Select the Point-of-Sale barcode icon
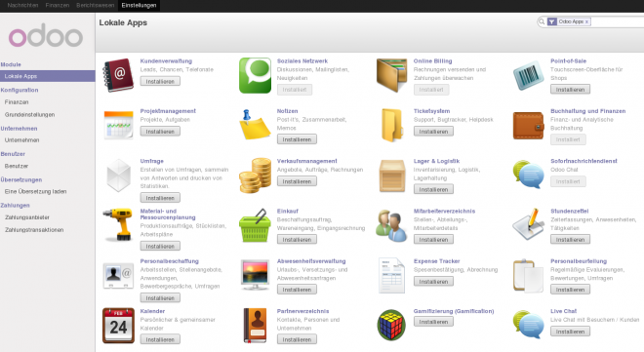The width and height of the screenshot is (644, 352). click(x=529, y=75)
